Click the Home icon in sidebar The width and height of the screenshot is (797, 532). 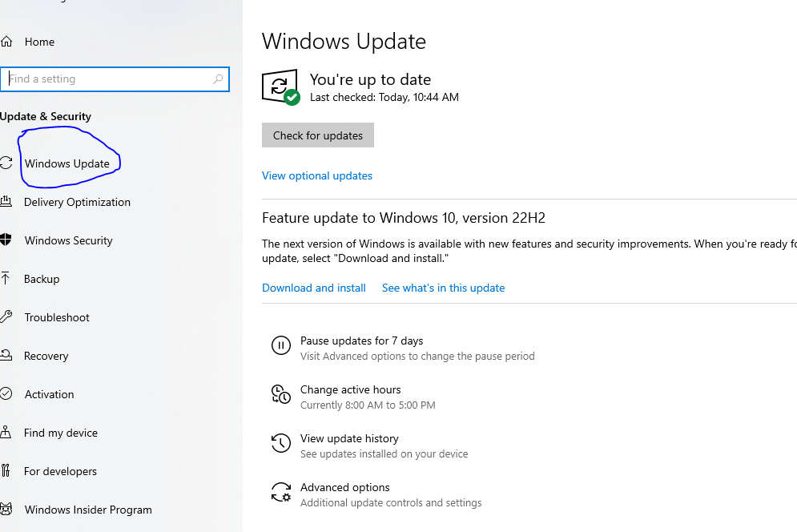[x=6, y=42]
